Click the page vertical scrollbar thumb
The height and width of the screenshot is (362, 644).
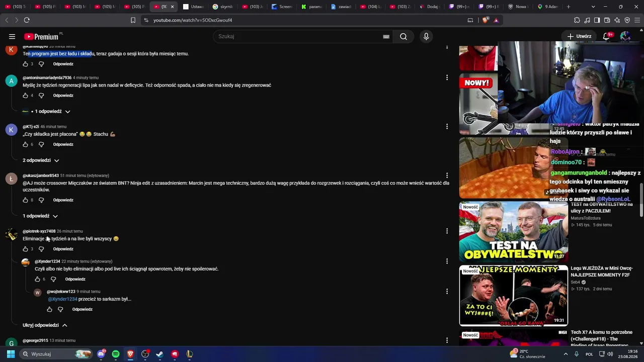click(641, 200)
